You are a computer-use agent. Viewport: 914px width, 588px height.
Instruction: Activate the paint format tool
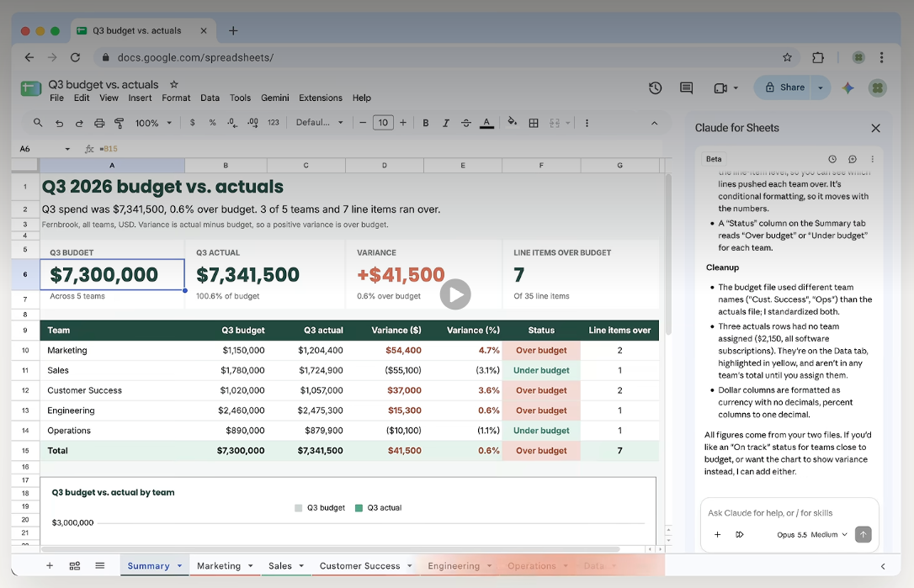tap(119, 123)
